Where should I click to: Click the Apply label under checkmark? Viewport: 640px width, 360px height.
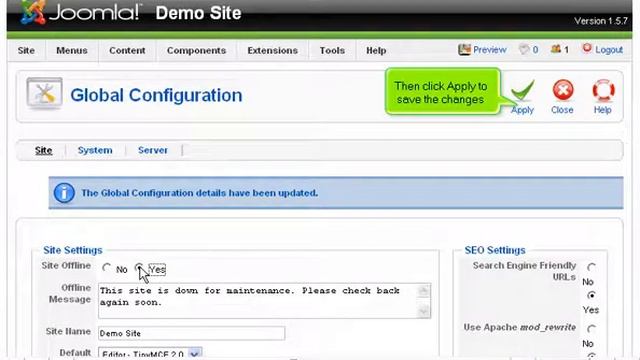(522, 110)
